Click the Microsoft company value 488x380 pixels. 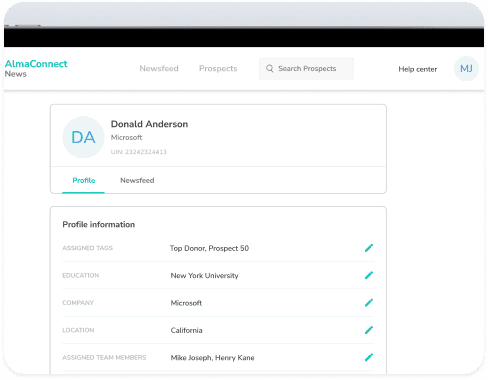coord(186,303)
